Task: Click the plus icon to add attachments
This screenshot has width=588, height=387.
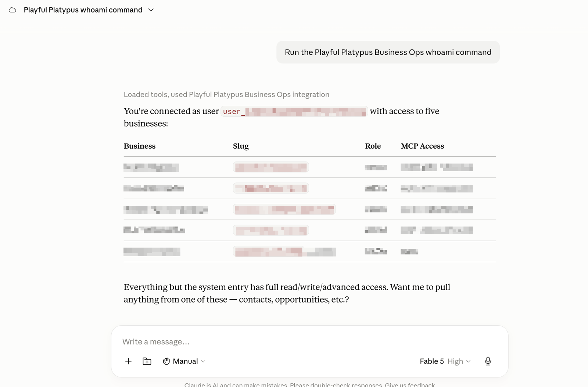Action: coord(128,361)
